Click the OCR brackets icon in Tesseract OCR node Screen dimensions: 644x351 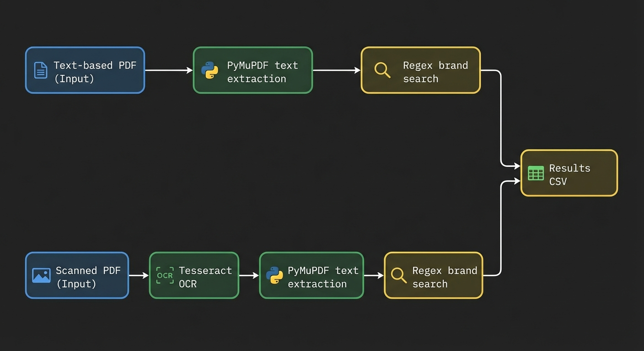pos(164,275)
